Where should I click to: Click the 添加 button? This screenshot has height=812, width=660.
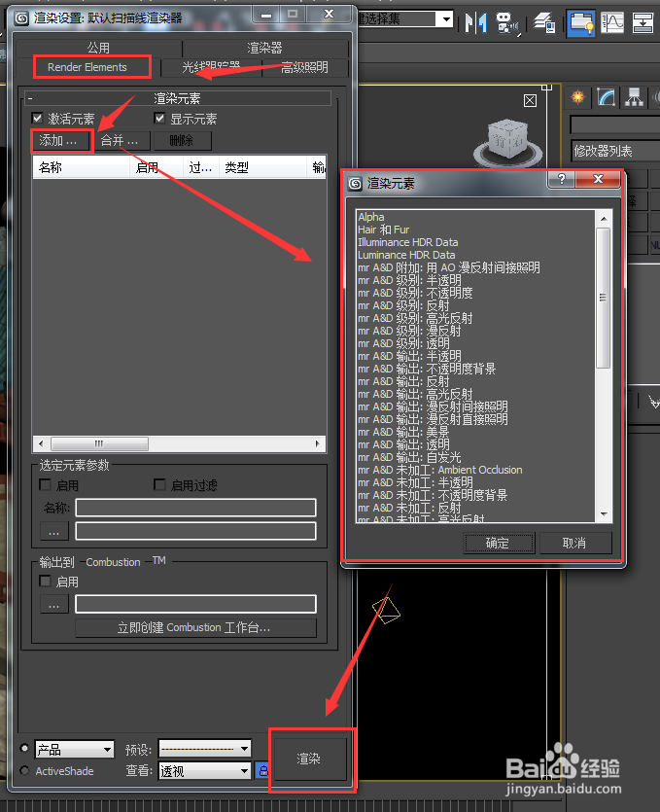click(x=60, y=140)
